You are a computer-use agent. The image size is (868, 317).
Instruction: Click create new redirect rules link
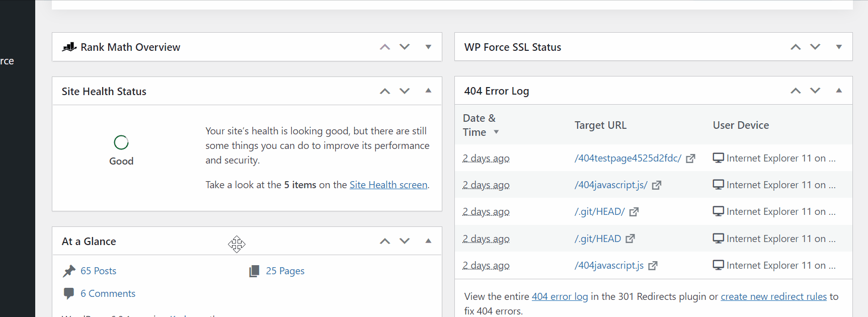coord(773,296)
